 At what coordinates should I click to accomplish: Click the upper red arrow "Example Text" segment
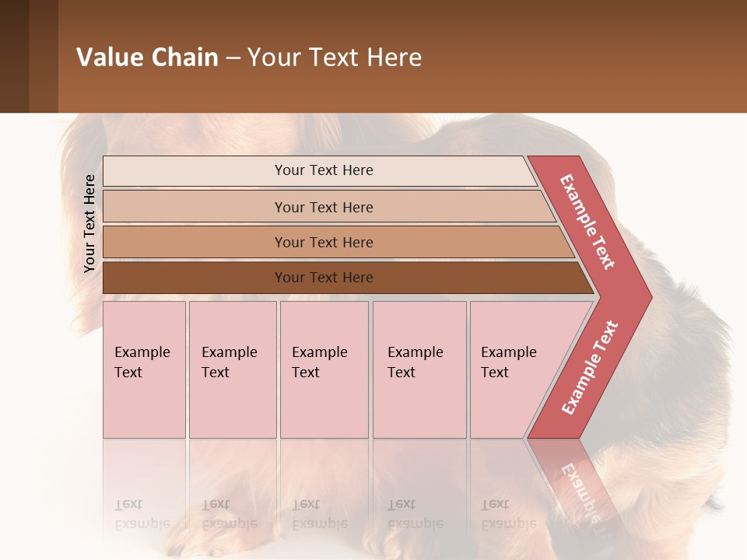point(587,222)
